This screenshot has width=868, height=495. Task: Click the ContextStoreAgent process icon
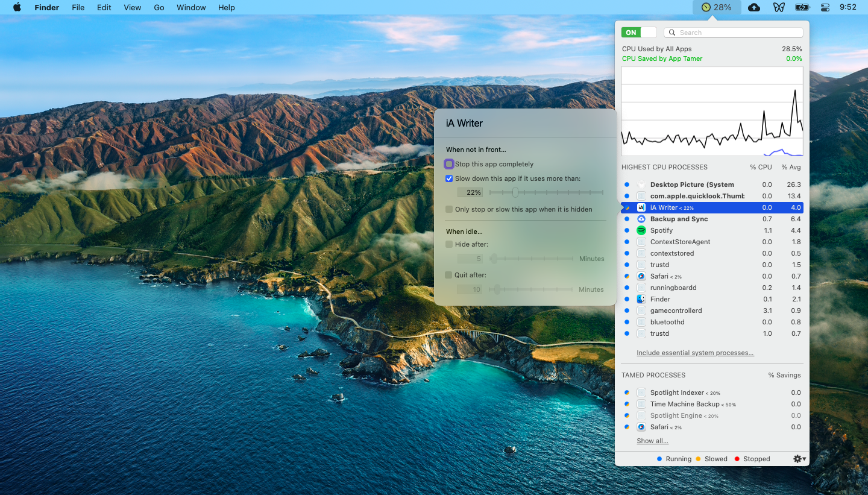click(x=641, y=242)
